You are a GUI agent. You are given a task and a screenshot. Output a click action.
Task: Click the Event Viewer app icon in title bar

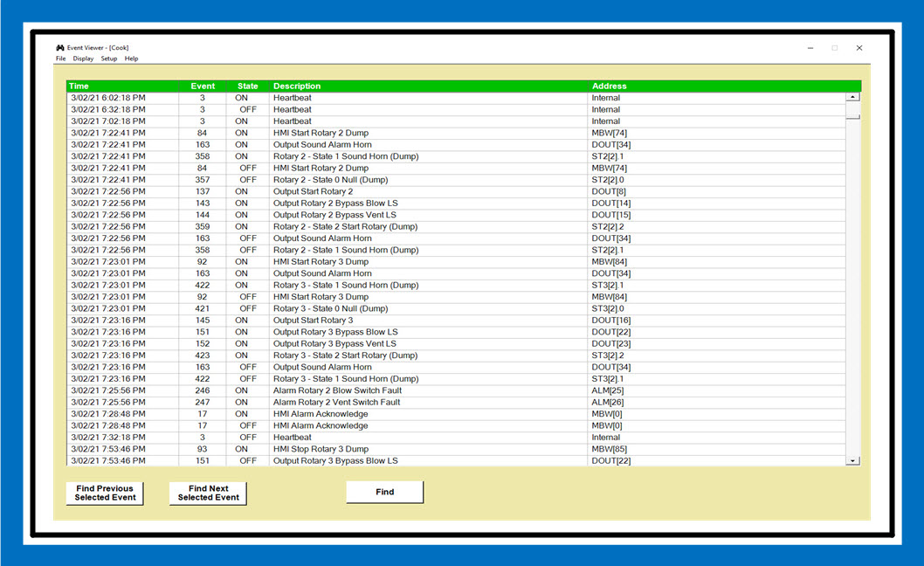click(x=59, y=48)
